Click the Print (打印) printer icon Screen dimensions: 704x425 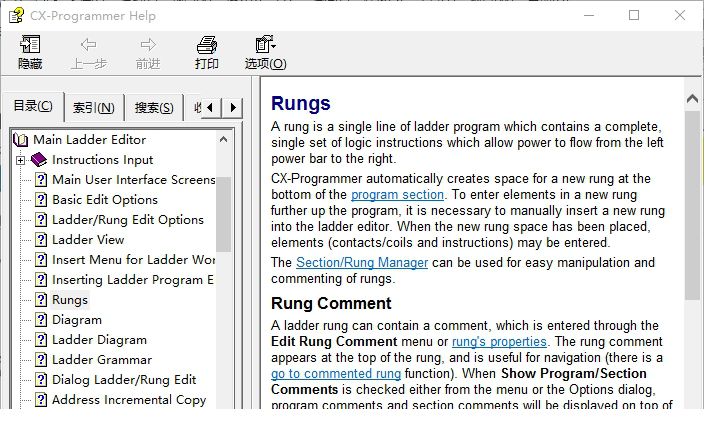click(x=207, y=45)
